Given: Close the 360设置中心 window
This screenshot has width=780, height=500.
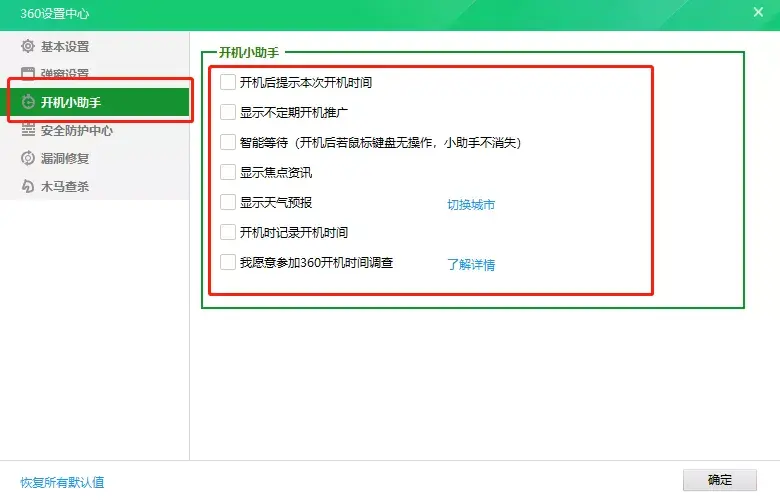Looking at the screenshot, I should point(758,12).
